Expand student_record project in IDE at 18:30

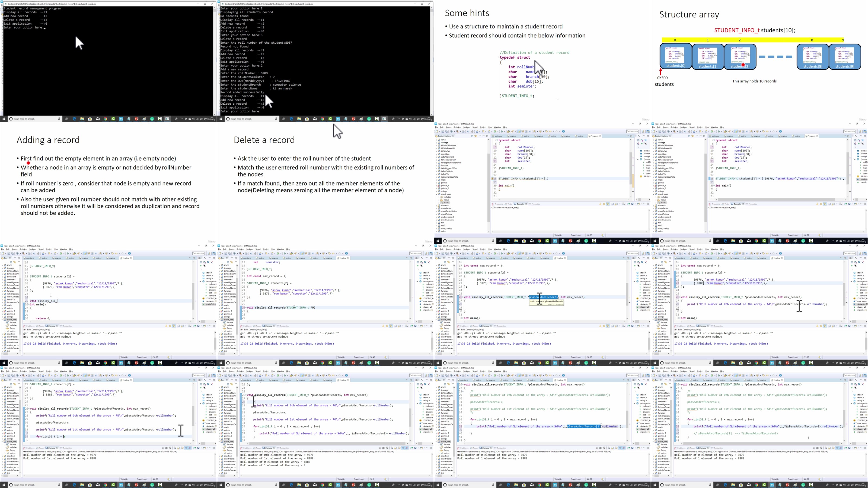(437, 217)
